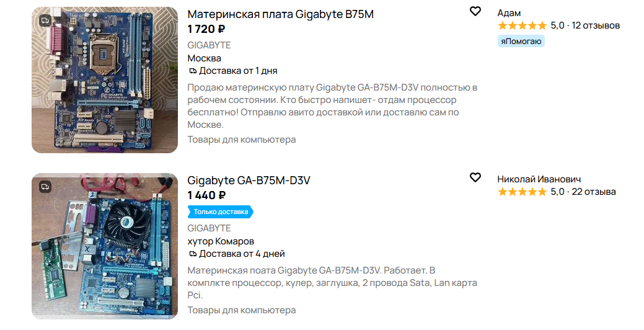Add Gigabyte B75M listing to favorites
644x330 pixels.
pos(475,11)
